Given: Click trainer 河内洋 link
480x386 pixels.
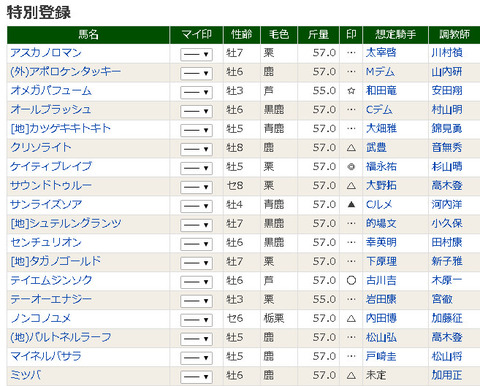Looking at the screenshot, I should pos(447,205).
